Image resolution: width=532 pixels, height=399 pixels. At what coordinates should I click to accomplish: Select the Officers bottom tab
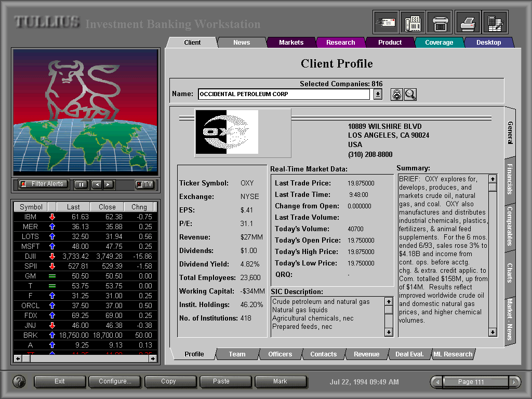point(280,354)
